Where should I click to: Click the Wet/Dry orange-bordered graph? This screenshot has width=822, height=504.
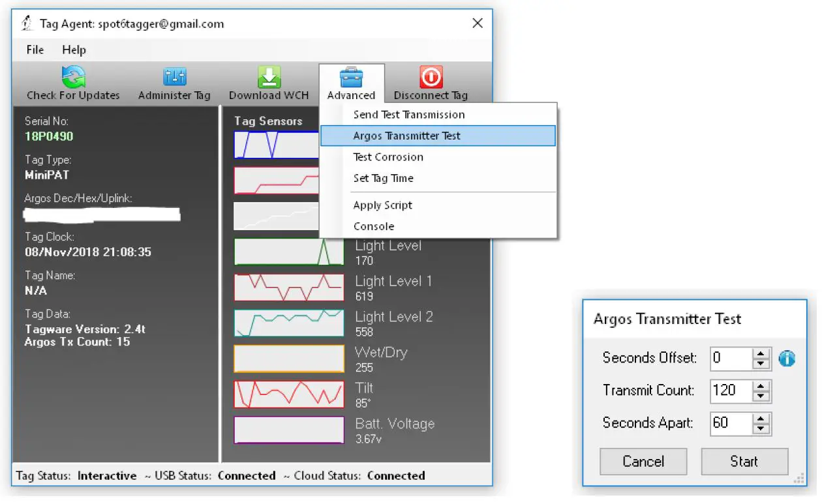tap(289, 359)
